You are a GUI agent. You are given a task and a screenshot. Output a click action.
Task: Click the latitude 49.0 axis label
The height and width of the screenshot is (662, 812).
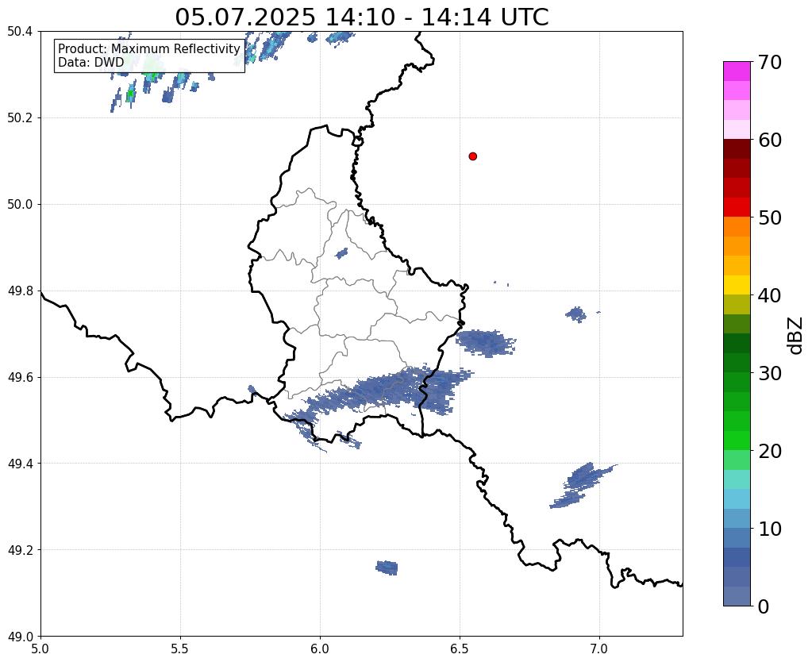20,637
